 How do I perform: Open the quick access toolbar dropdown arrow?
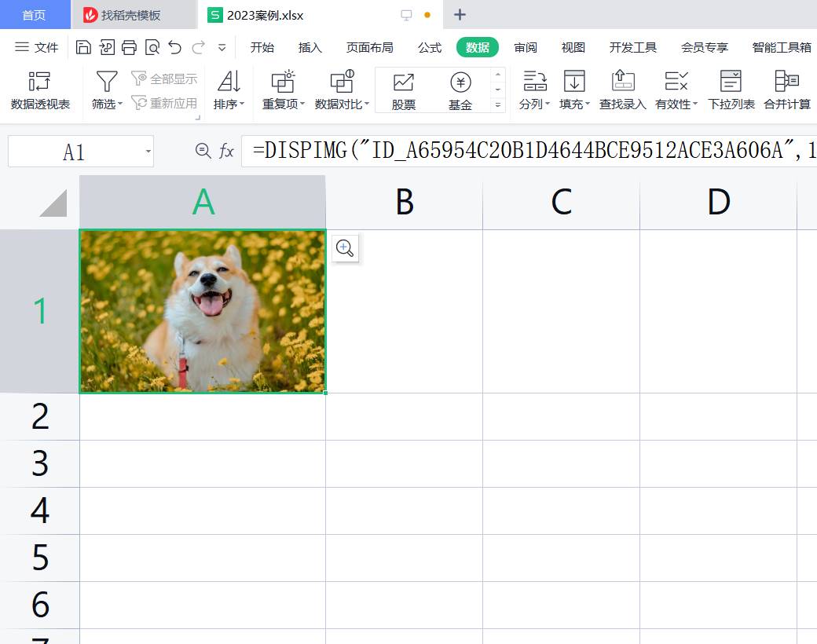[x=222, y=47]
